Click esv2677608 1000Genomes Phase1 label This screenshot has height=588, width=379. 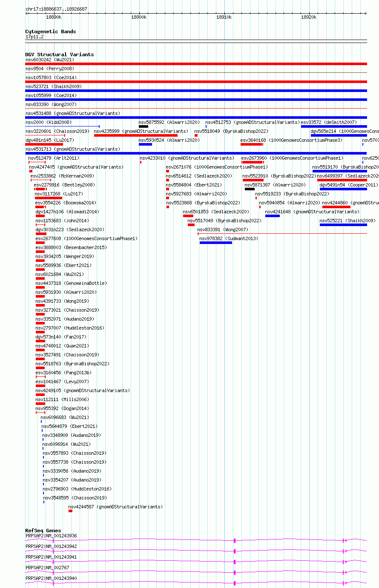(x=86, y=238)
